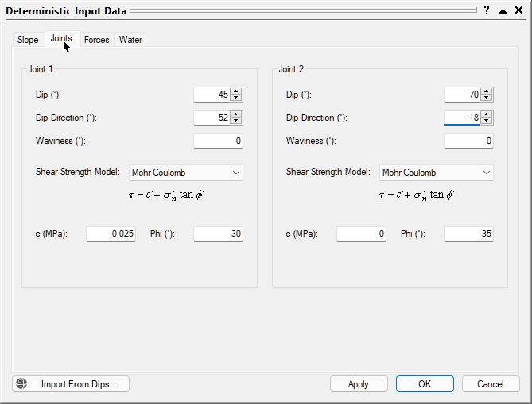Click Joint 1 Dip field showing 45
Screen dimensions: 532x404
tap(212, 95)
